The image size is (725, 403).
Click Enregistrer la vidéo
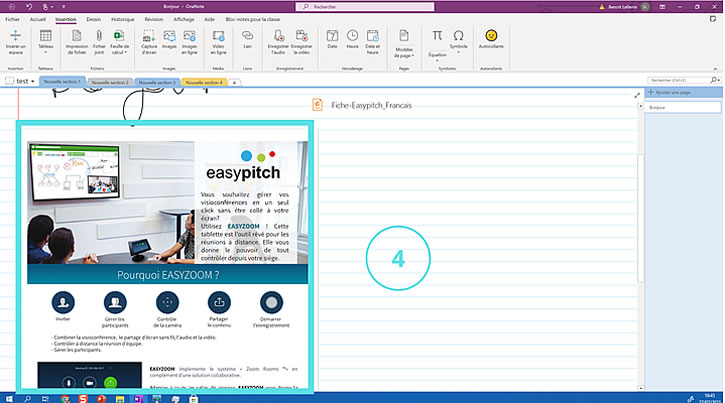tap(301, 42)
